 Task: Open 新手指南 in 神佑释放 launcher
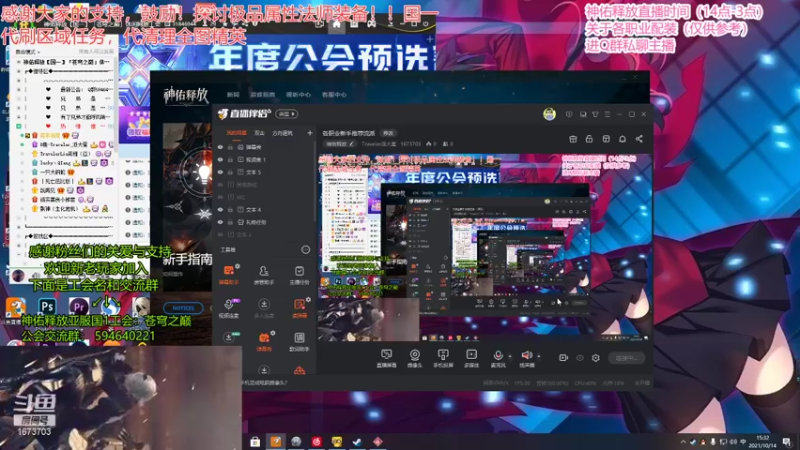click(187, 260)
